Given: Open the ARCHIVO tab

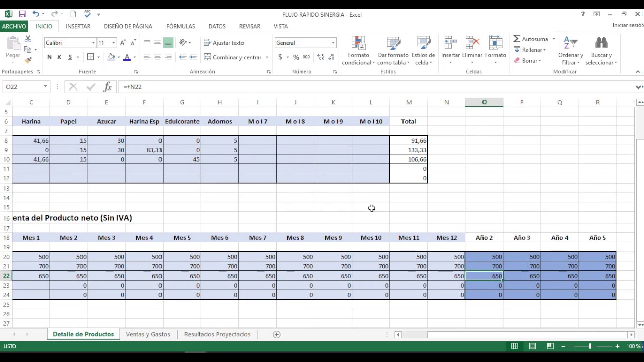Looking at the screenshot, I should [14, 26].
